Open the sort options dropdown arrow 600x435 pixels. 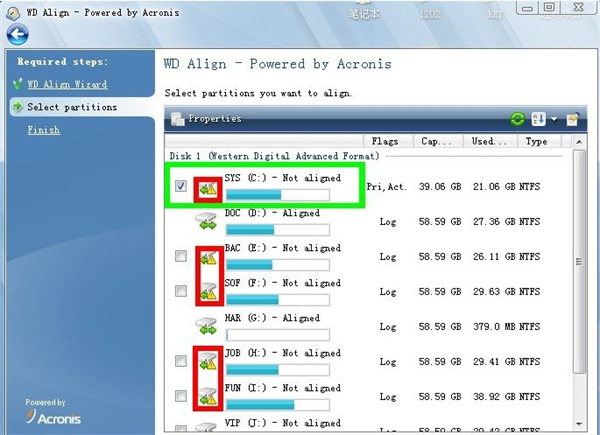coord(554,119)
